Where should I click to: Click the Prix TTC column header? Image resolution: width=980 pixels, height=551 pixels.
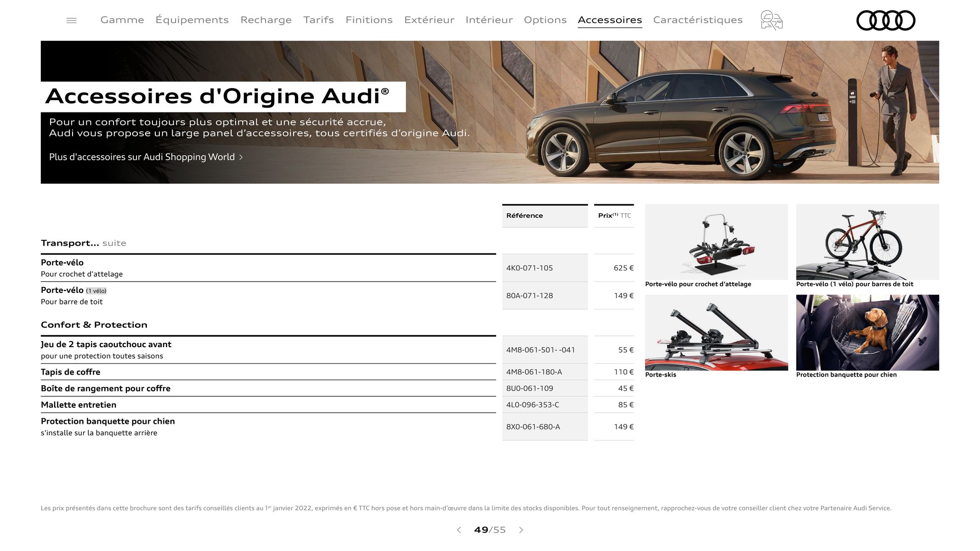(x=614, y=216)
